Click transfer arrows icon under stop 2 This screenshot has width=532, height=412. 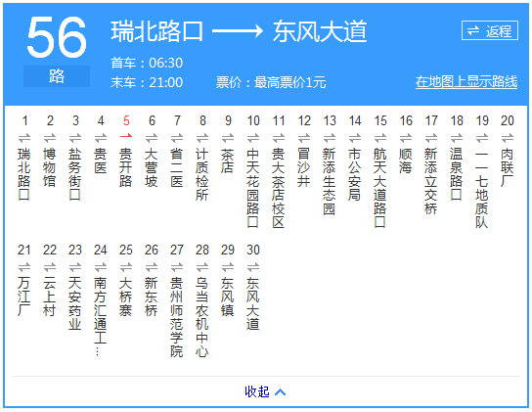pos(50,138)
